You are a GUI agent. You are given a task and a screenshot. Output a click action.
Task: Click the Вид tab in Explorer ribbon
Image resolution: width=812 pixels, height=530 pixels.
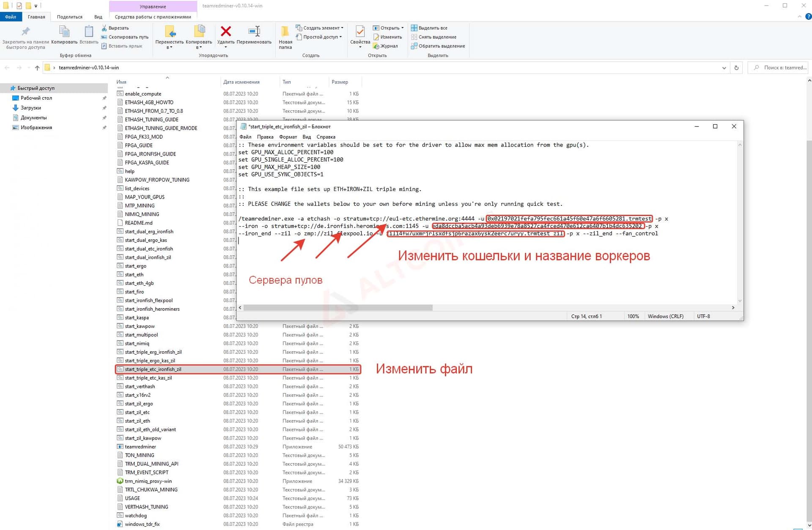(x=98, y=17)
